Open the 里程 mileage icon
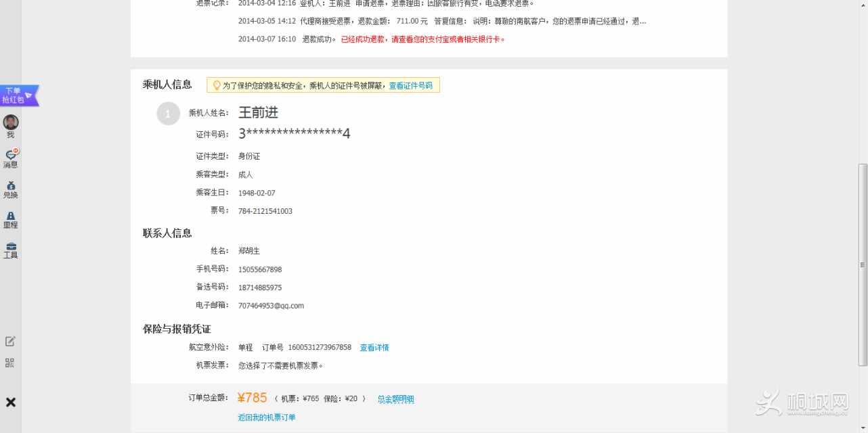Viewport: 868px width, 433px height. click(x=10, y=220)
